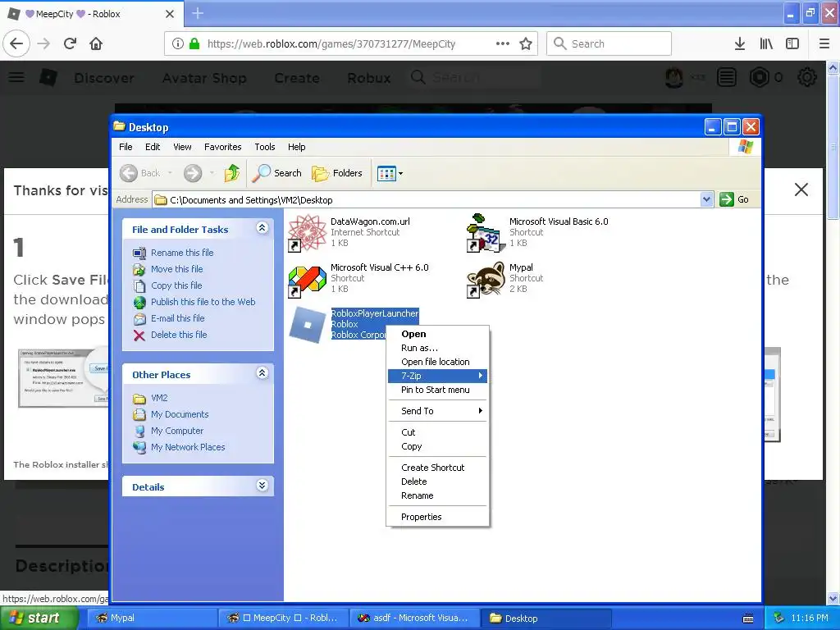Expand the Details panel
Image resolution: width=840 pixels, height=630 pixels.
(x=262, y=486)
